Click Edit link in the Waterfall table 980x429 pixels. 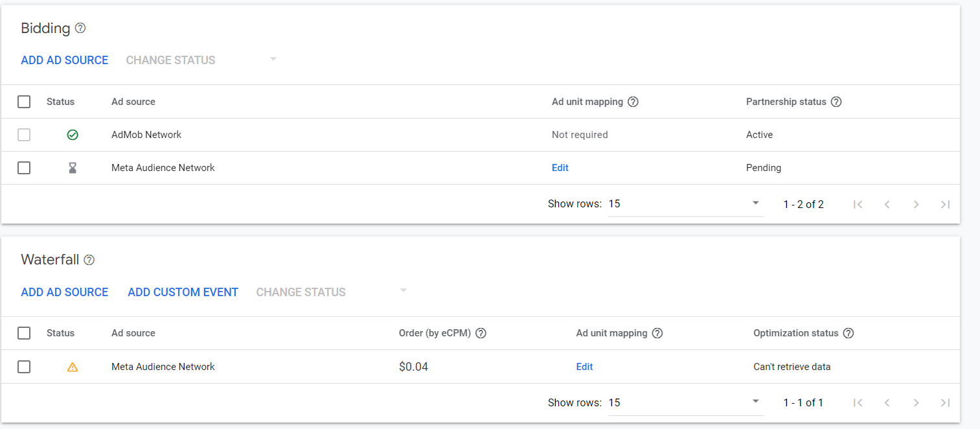click(584, 367)
